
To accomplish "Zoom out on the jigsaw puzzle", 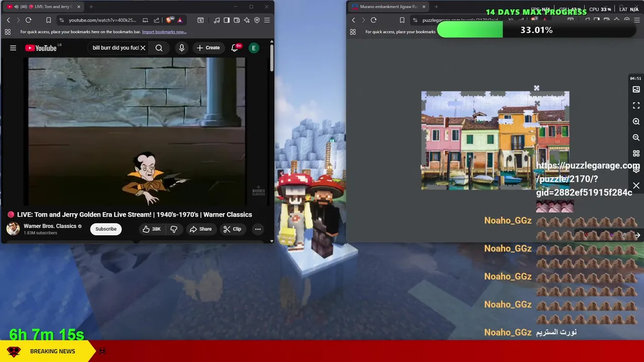I will (636, 137).
